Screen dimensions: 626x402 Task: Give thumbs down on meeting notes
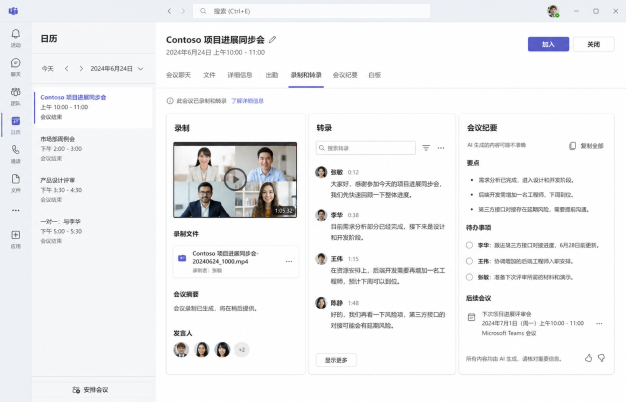pyautogui.click(x=602, y=358)
